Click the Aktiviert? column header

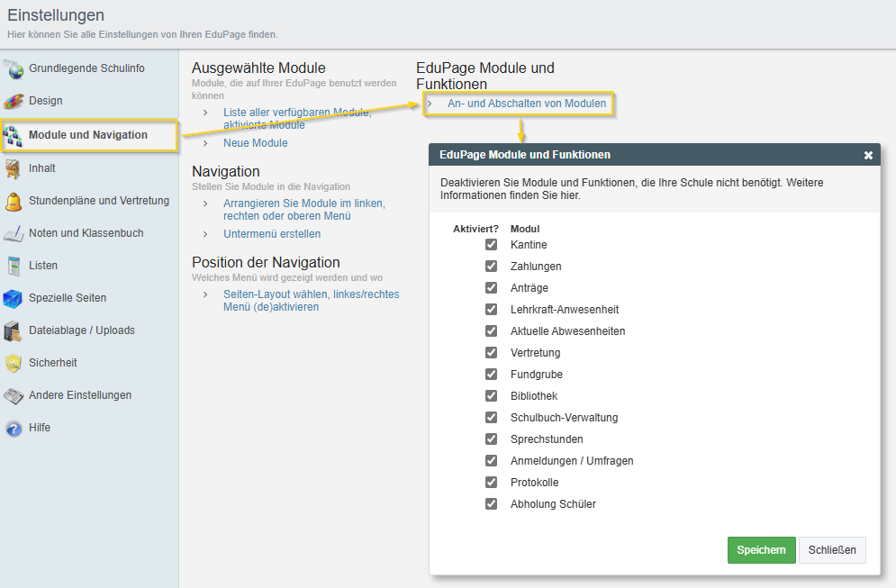[x=475, y=229]
